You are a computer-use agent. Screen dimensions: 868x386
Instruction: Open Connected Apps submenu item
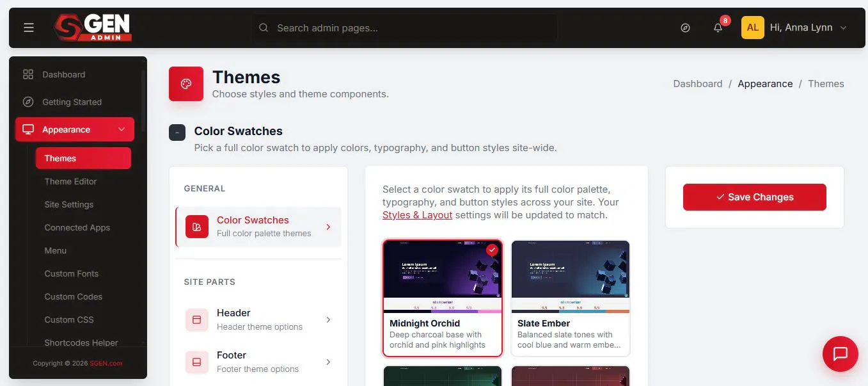point(77,227)
